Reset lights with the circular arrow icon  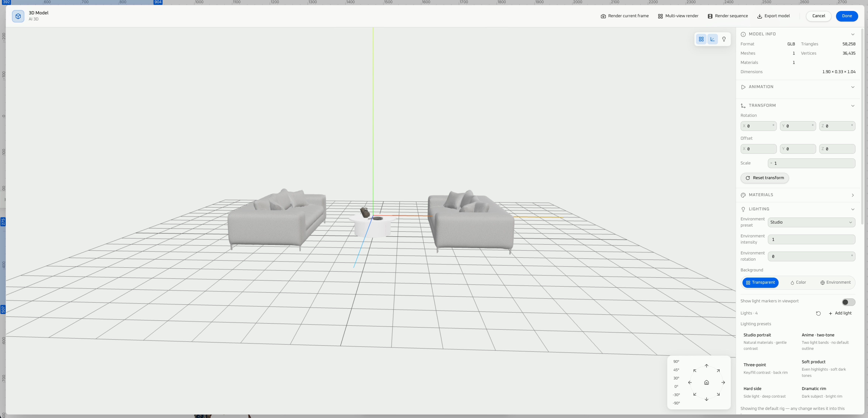coord(818,313)
